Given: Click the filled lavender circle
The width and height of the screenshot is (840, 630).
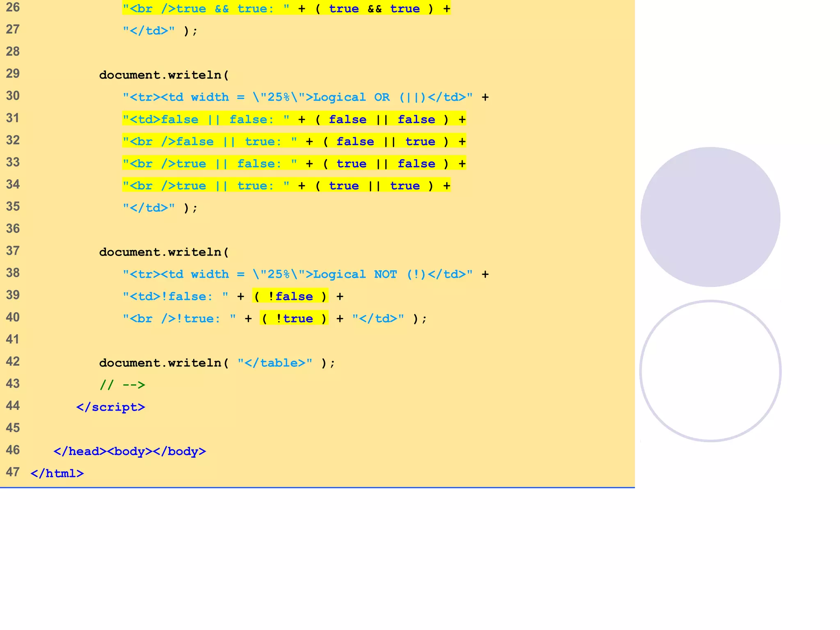Looking at the screenshot, I should (x=710, y=217).
